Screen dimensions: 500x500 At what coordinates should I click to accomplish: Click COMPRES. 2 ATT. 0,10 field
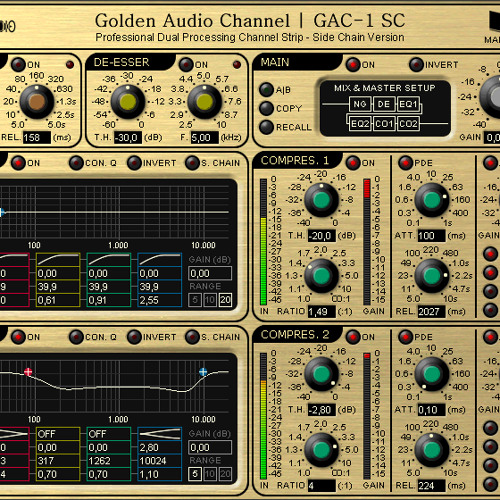click(x=431, y=410)
